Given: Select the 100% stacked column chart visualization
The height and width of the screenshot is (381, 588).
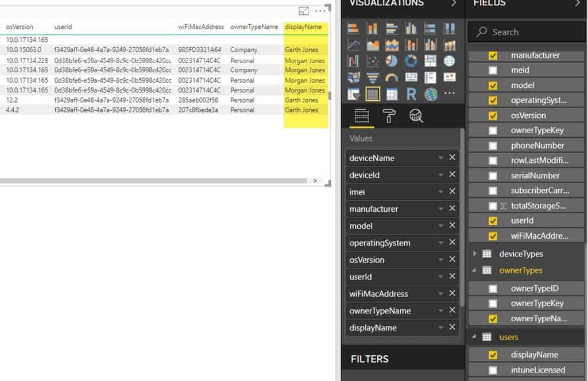Looking at the screenshot, I should 449,29.
